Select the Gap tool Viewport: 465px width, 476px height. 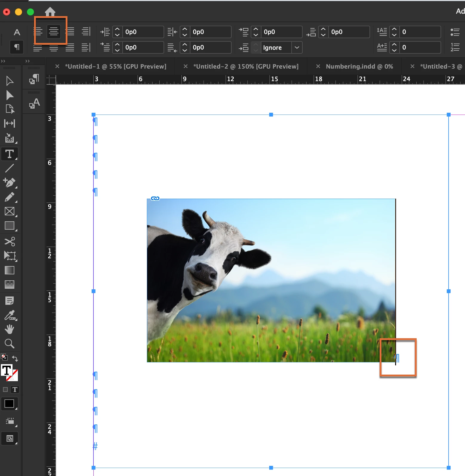pyautogui.click(x=10, y=123)
